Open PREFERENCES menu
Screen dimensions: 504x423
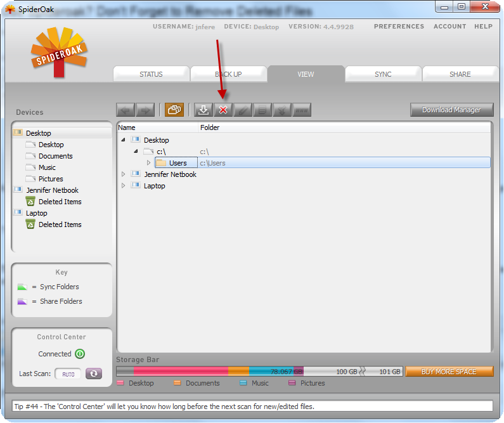pyautogui.click(x=399, y=27)
